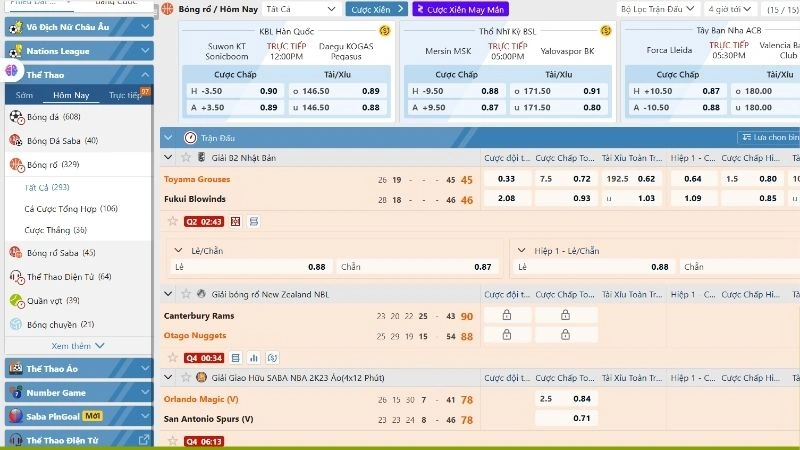Click the Bóng Đá Saba icon
The image size is (800, 450).
pos(16,140)
